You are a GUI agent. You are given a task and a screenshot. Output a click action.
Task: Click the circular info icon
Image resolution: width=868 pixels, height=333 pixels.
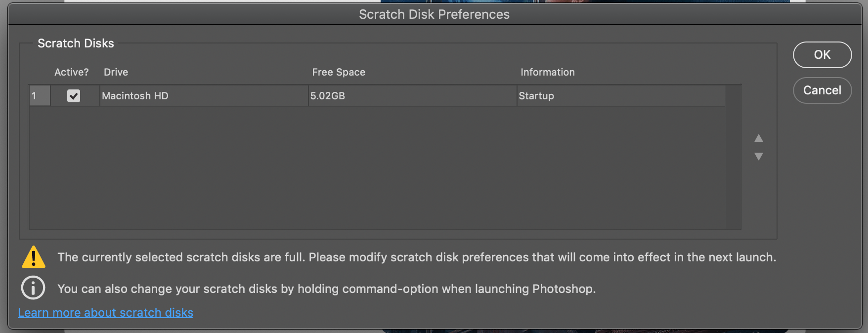pyautogui.click(x=33, y=288)
